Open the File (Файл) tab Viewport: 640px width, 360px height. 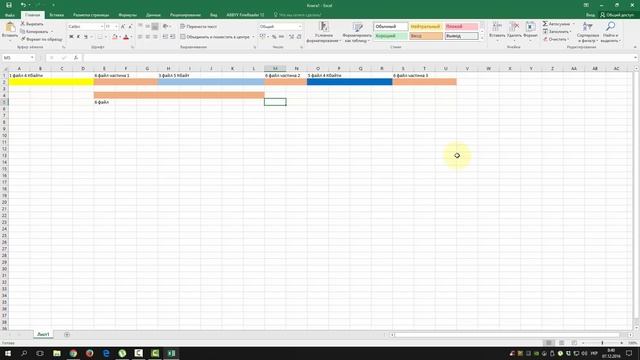pos(10,15)
